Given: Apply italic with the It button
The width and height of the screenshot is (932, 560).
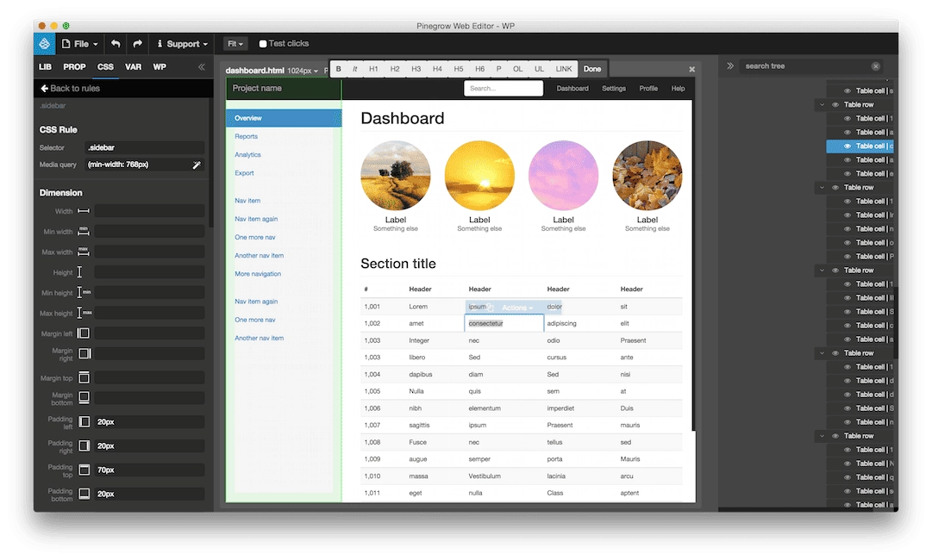Looking at the screenshot, I should coord(355,69).
